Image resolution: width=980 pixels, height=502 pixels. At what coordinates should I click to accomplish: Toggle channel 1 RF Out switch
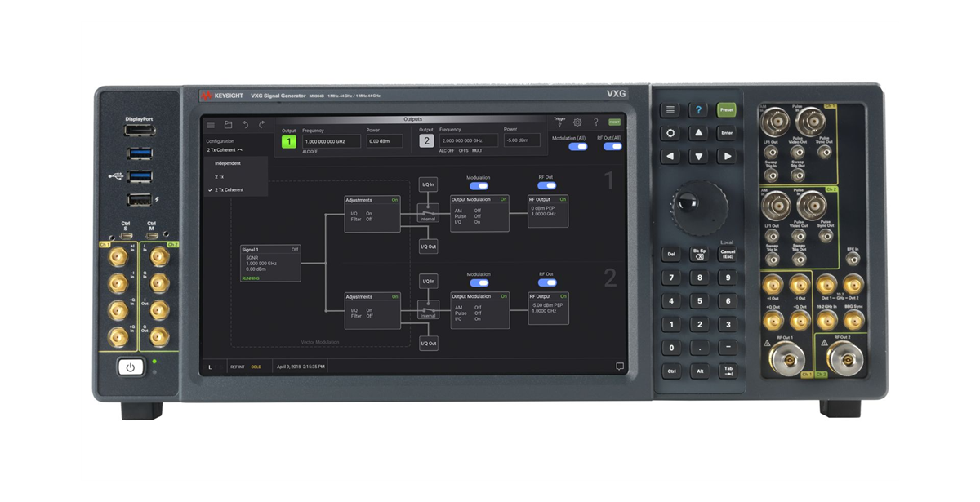(x=546, y=186)
